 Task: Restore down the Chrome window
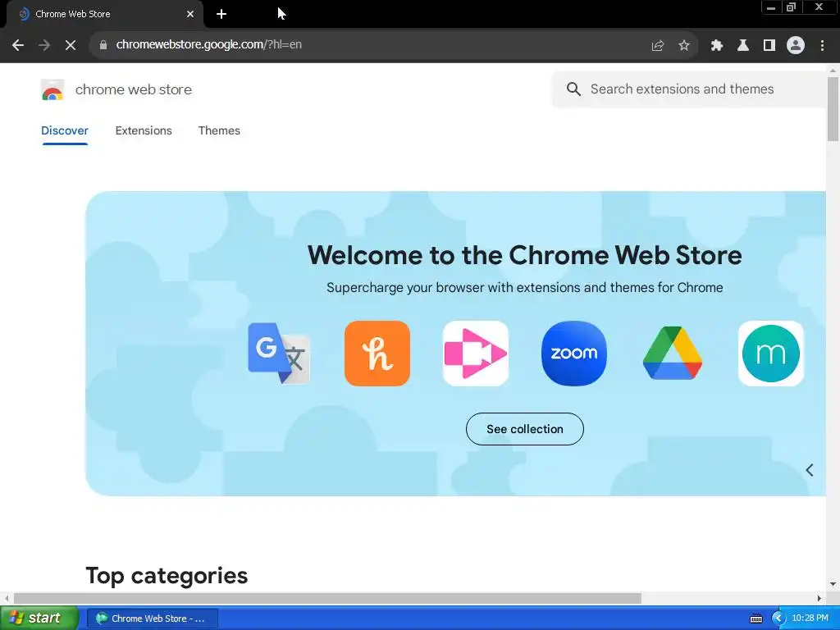pyautogui.click(x=791, y=7)
